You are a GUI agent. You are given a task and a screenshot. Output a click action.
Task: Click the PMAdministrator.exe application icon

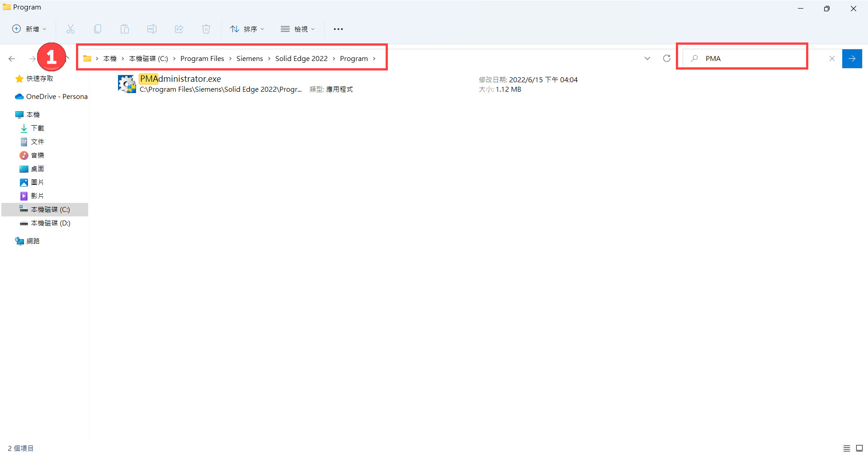click(127, 84)
